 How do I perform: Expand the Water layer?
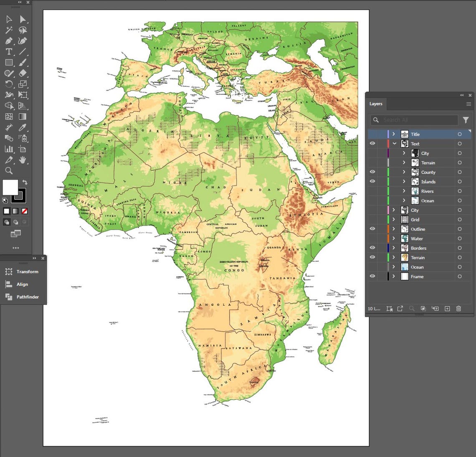[x=394, y=239]
